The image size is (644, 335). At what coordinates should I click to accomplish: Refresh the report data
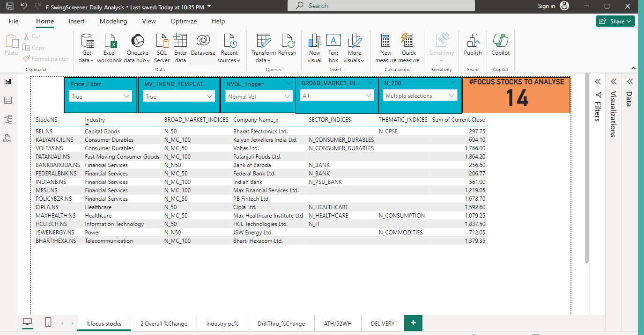pos(287,45)
